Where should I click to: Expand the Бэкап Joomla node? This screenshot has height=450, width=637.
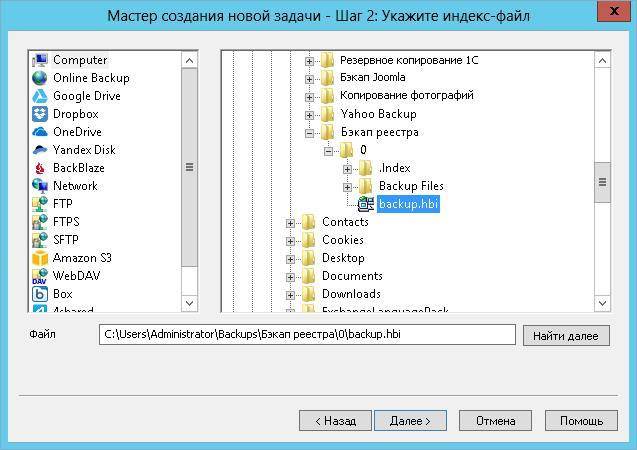(x=309, y=79)
